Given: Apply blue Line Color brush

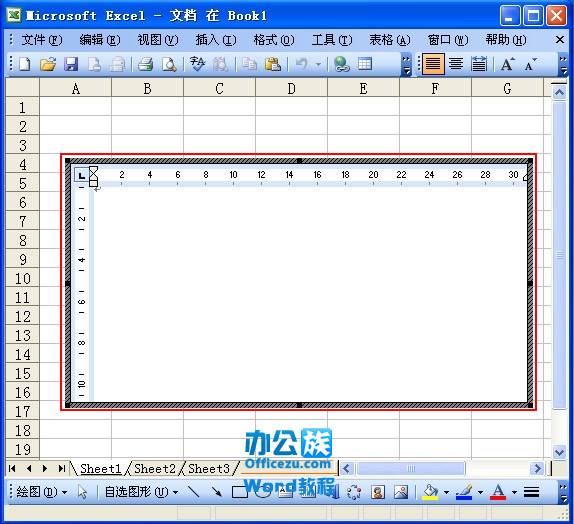Looking at the screenshot, I should [x=464, y=492].
